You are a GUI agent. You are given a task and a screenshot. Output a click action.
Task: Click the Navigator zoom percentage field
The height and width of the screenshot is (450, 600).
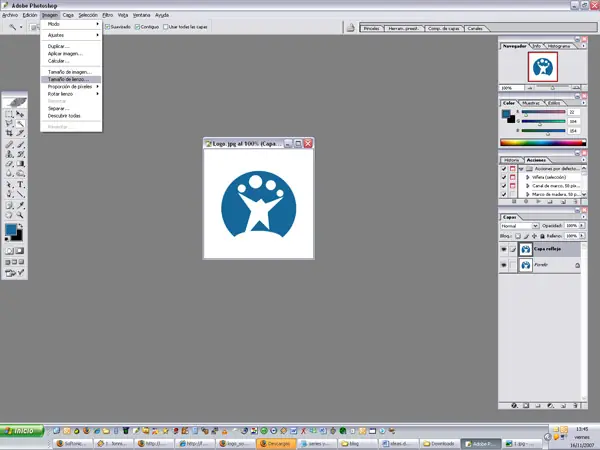coord(512,88)
